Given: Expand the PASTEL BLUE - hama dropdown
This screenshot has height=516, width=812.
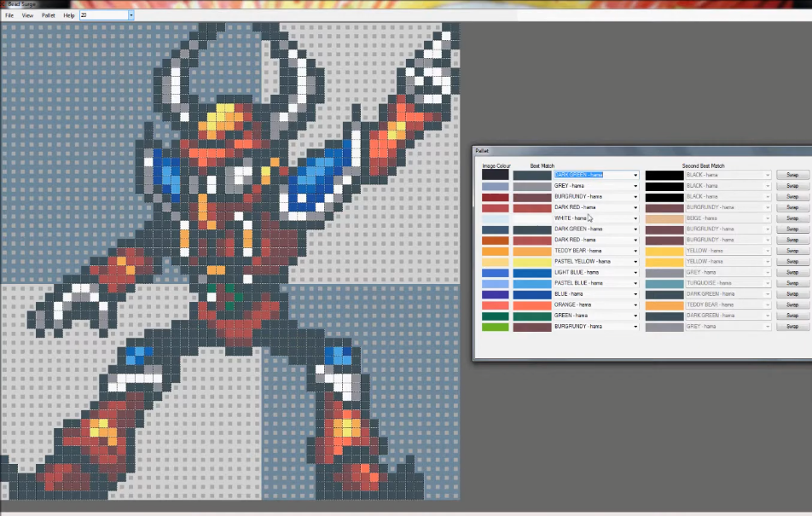Looking at the screenshot, I should [635, 283].
